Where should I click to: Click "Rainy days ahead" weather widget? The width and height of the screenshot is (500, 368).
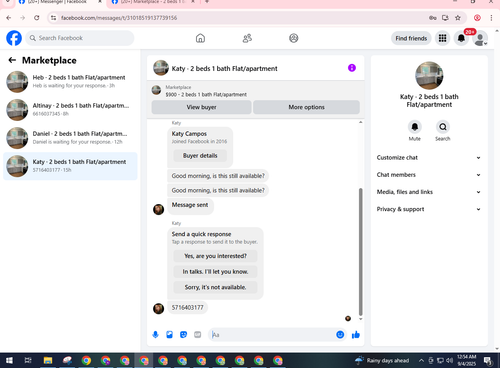tap(382, 360)
